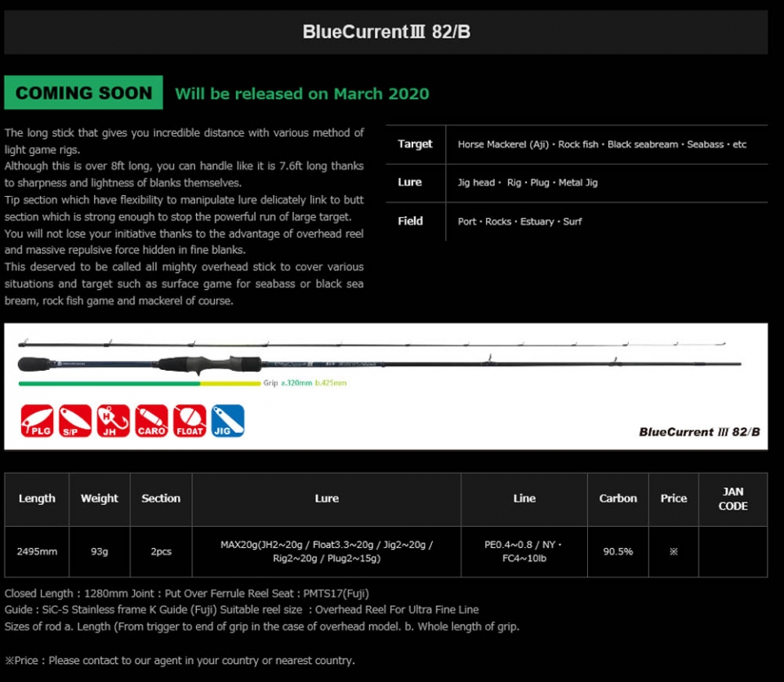Click 'Jig head · Rig · Plug · Metal Jig' text
Image resolution: width=784 pixels, height=682 pixels.
pyautogui.click(x=528, y=182)
